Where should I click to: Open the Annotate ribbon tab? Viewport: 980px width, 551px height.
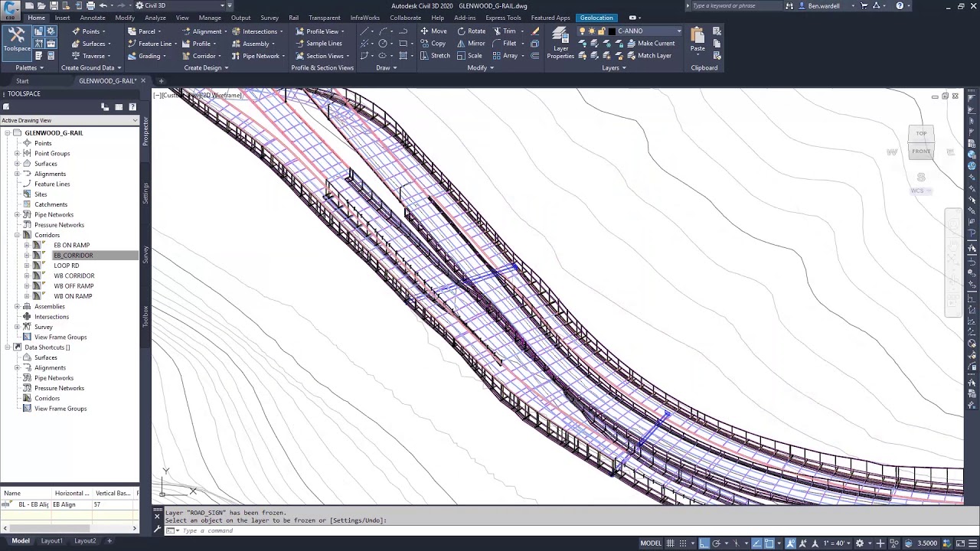93,18
